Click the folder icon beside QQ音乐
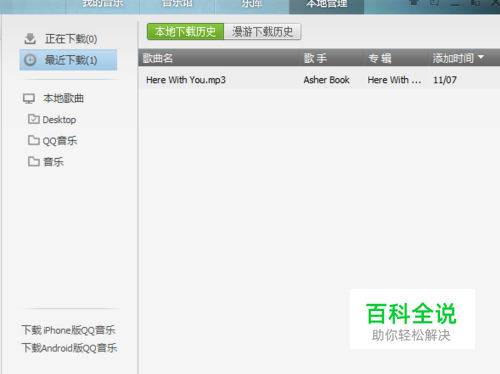The width and height of the screenshot is (500, 374). pos(34,140)
